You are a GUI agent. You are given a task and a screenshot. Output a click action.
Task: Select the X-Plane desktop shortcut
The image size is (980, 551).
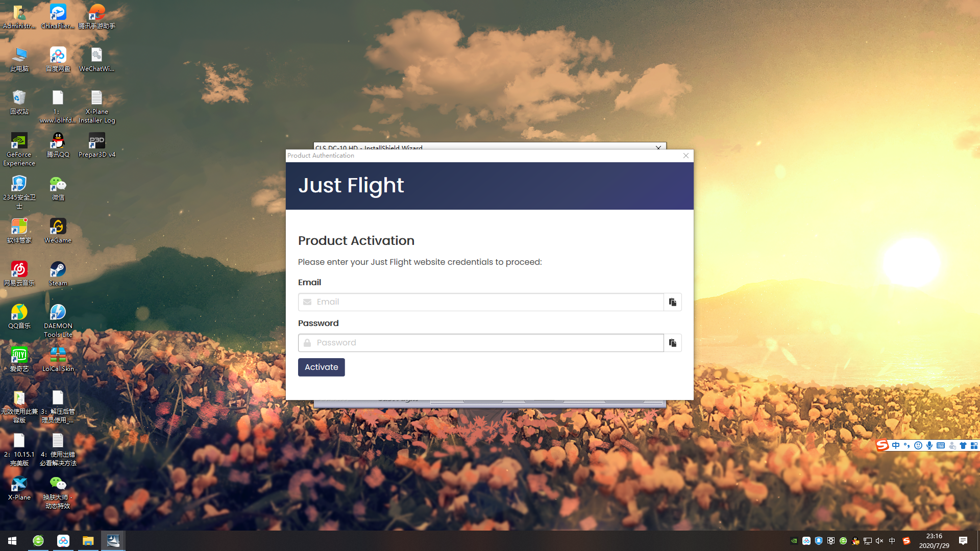[19, 488]
